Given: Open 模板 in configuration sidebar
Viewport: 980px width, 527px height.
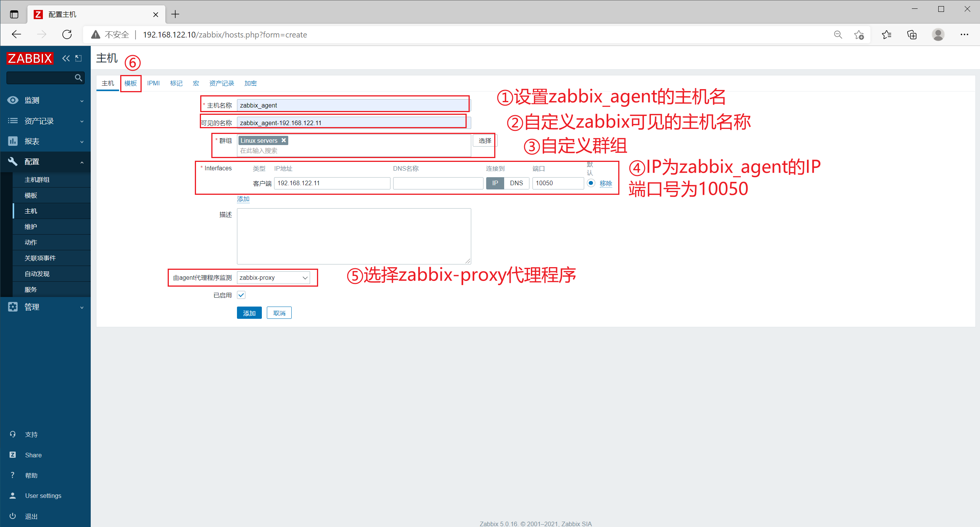Looking at the screenshot, I should click(52, 196).
